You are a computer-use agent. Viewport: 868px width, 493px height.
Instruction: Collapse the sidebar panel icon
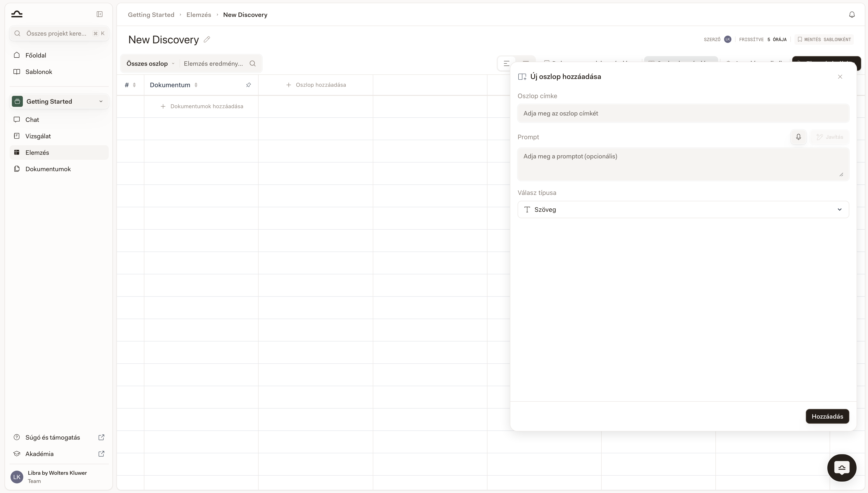pyautogui.click(x=100, y=14)
